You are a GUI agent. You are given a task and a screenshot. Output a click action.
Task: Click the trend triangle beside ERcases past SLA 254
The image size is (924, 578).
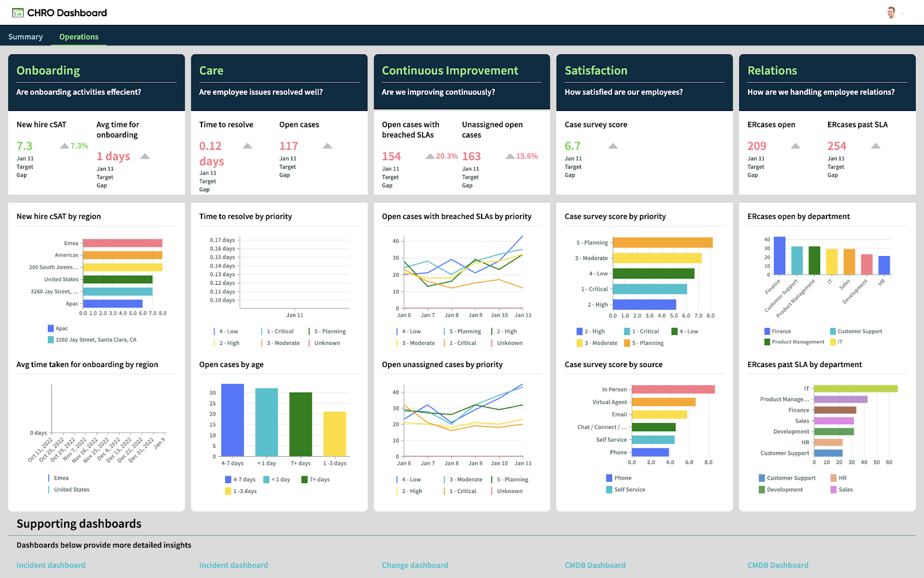coord(875,146)
